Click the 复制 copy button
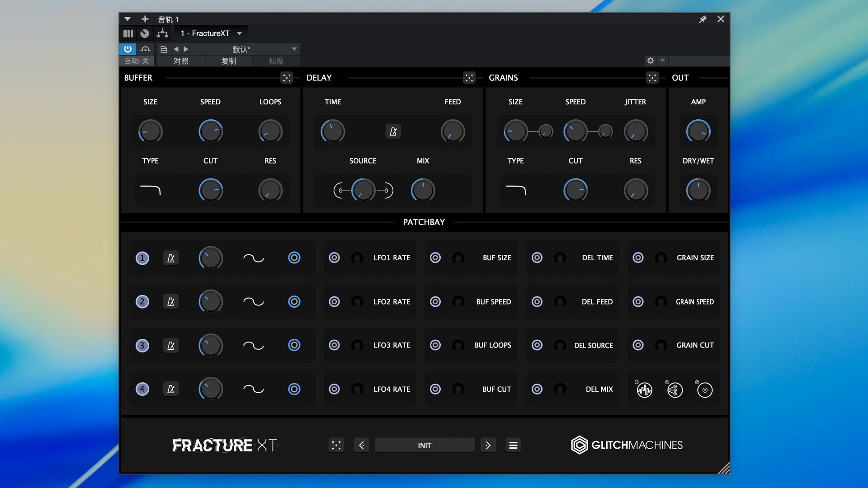 tap(229, 61)
